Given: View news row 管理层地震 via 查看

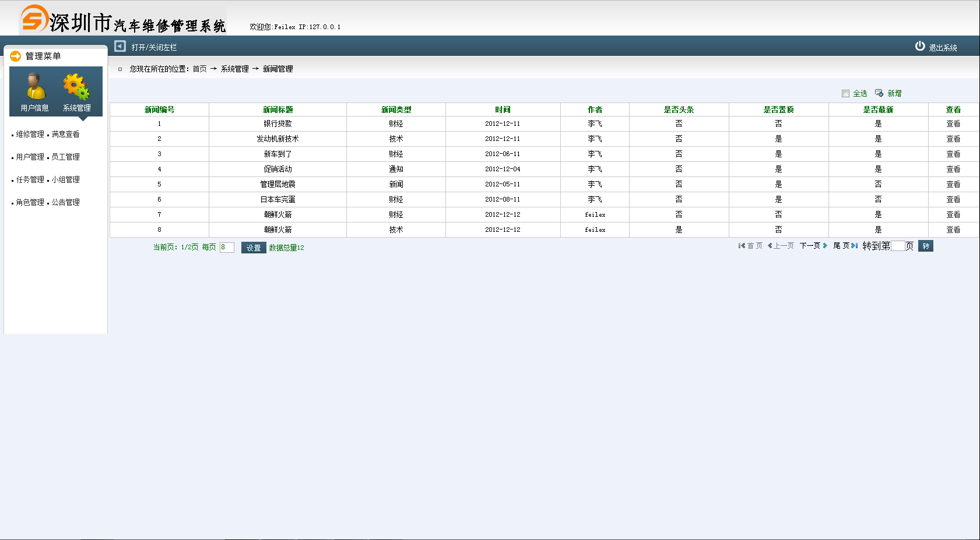Looking at the screenshot, I should click(x=953, y=184).
